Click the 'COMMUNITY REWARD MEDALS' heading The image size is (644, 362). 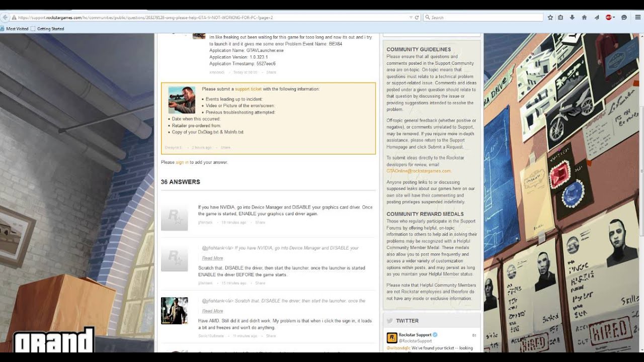pos(425,214)
